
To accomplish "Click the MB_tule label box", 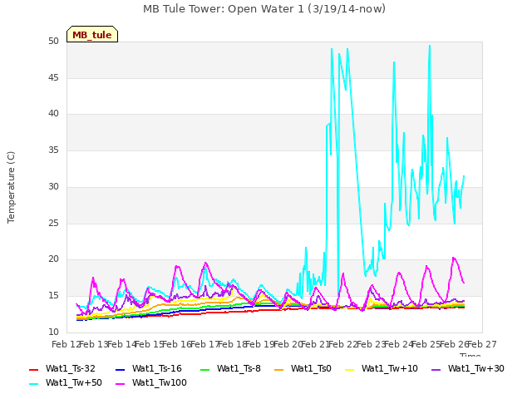I will [92, 34].
